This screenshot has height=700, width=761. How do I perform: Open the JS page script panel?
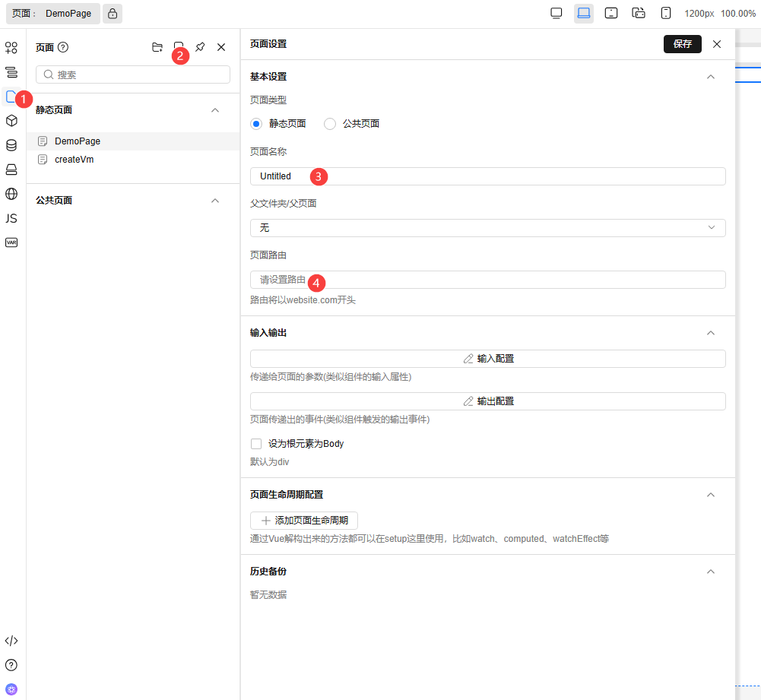point(11,218)
